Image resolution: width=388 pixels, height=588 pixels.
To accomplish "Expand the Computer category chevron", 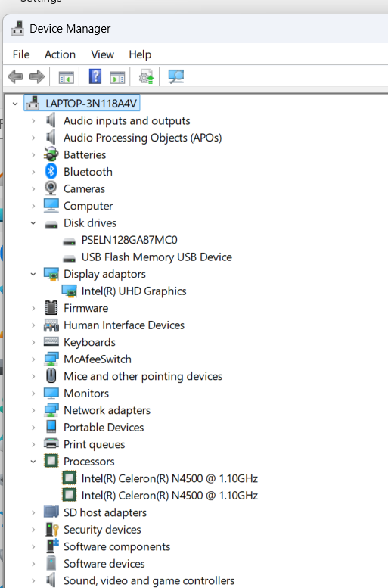I will coord(33,206).
